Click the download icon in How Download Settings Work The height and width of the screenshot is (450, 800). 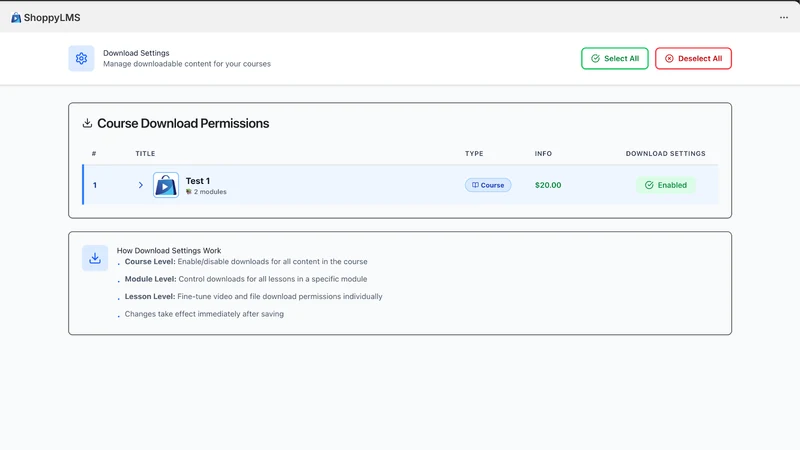coord(95,258)
